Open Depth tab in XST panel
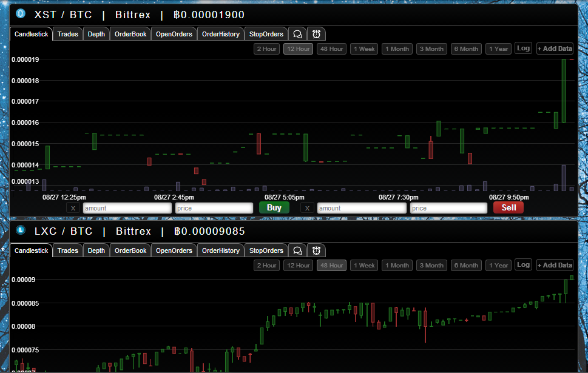 point(96,34)
